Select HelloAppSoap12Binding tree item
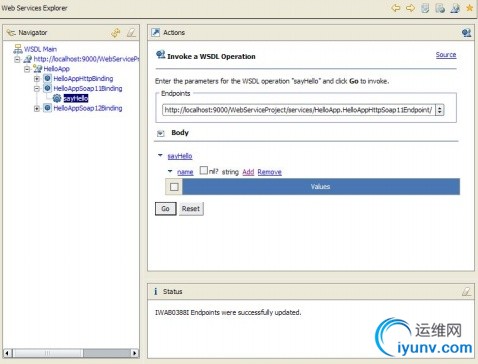478x364 pixels. (88, 108)
